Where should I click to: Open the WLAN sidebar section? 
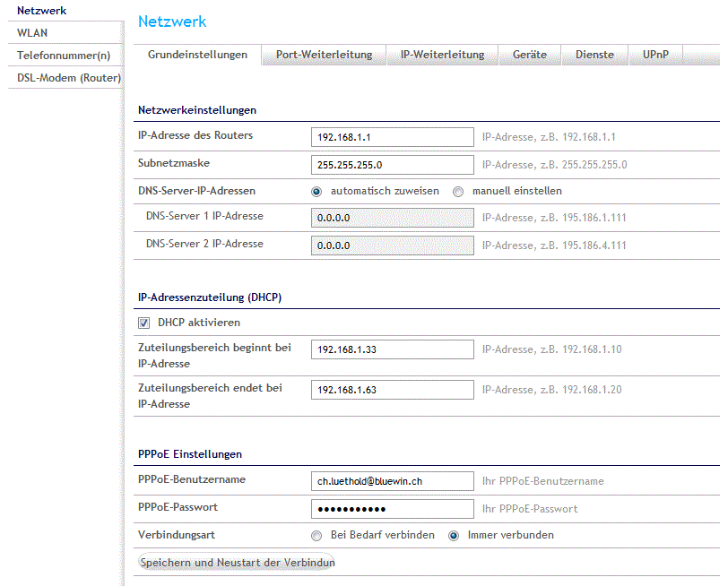coord(32,33)
